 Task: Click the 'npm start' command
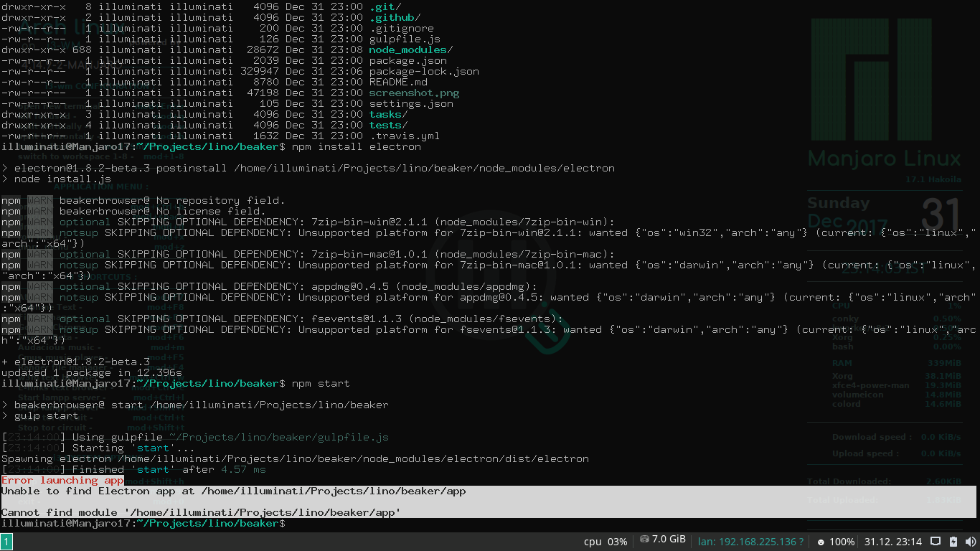[x=320, y=383]
